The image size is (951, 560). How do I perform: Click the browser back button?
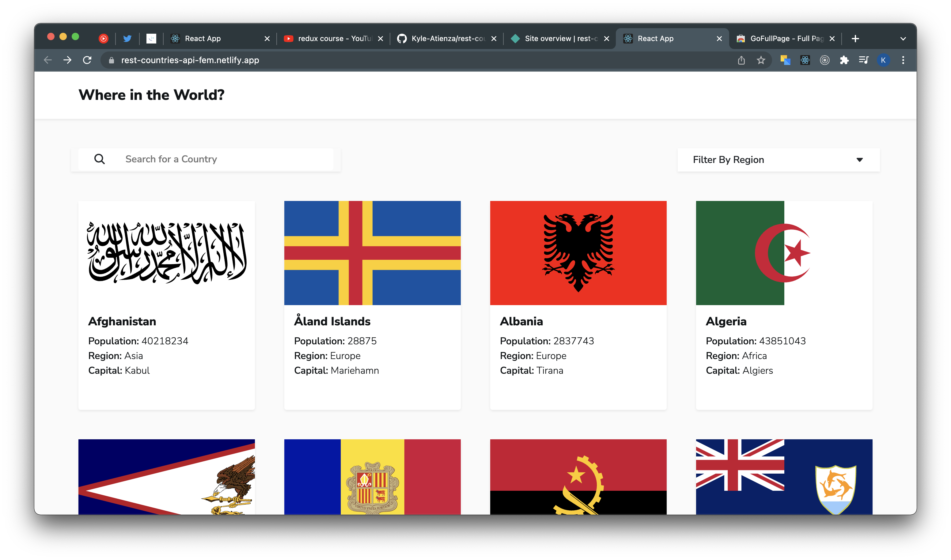click(x=47, y=60)
